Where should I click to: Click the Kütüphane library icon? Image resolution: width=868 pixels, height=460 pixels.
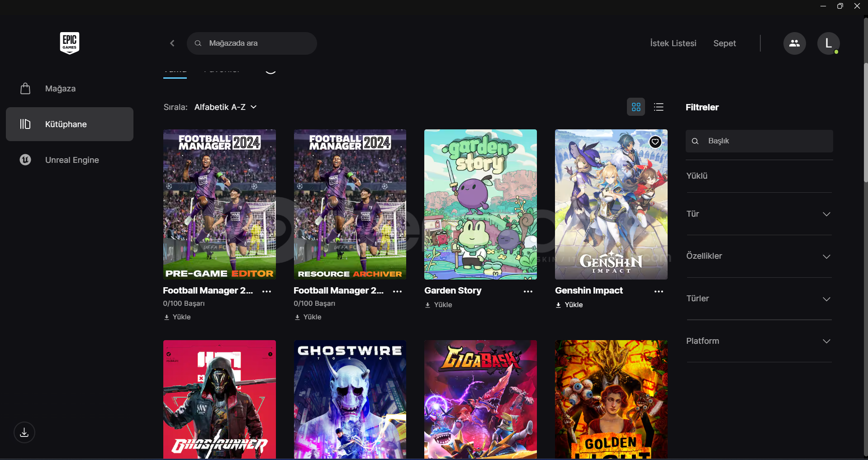[x=25, y=124]
